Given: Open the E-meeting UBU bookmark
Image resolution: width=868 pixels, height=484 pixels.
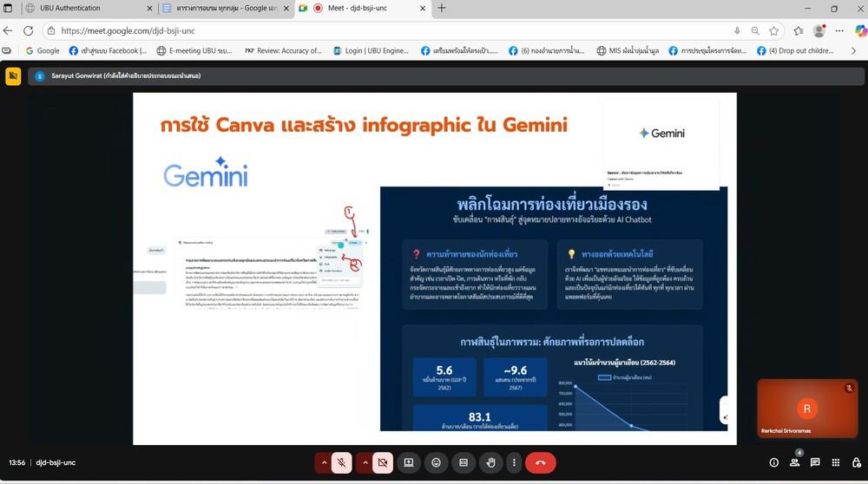Looking at the screenshot, I should tap(197, 50).
